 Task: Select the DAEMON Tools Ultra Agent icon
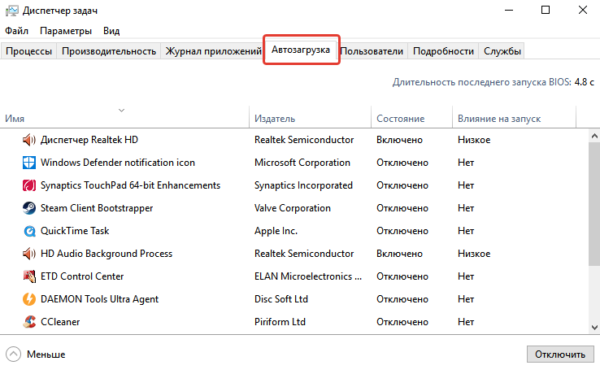[x=29, y=299]
